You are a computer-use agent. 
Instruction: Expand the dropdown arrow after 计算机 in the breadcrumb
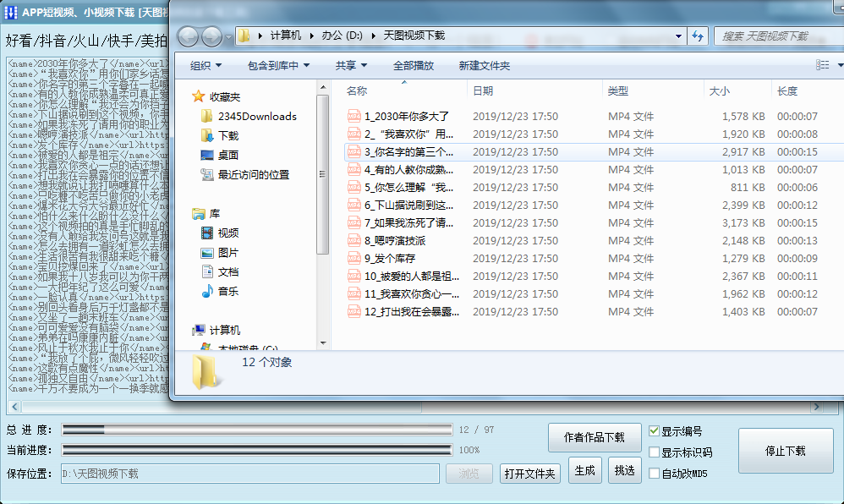(311, 36)
